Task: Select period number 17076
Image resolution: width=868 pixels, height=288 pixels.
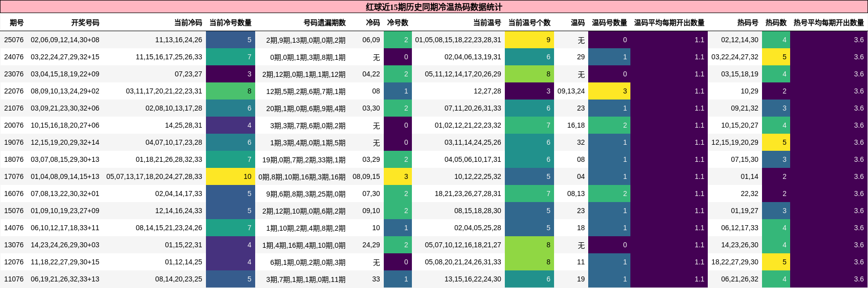Action: click(14, 176)
